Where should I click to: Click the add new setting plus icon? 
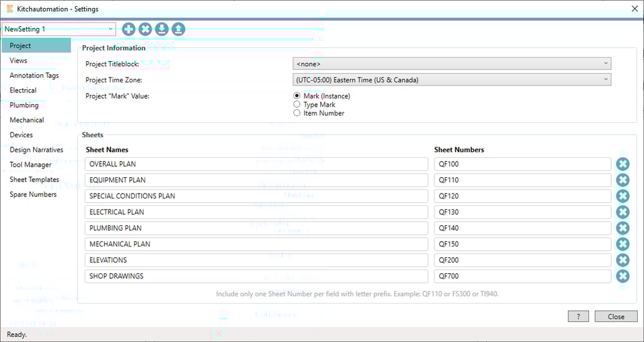click(x=129, y=29)
